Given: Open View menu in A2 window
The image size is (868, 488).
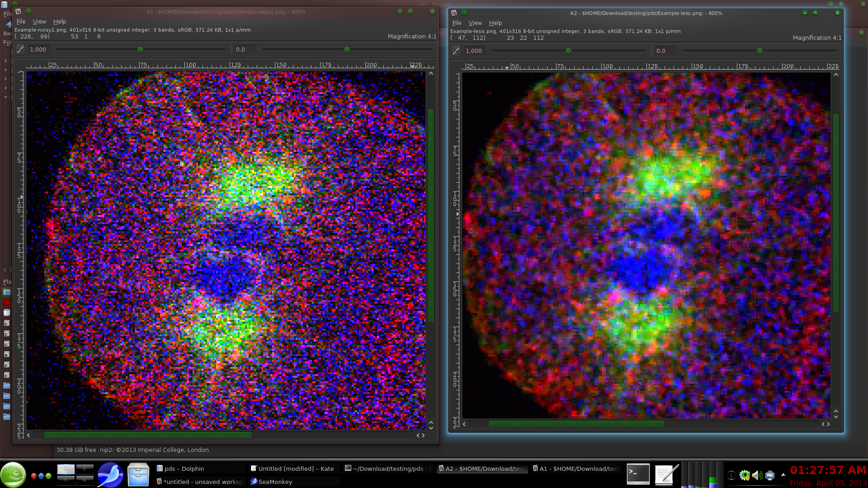Looking at the screenshot, I should (475, 23).
